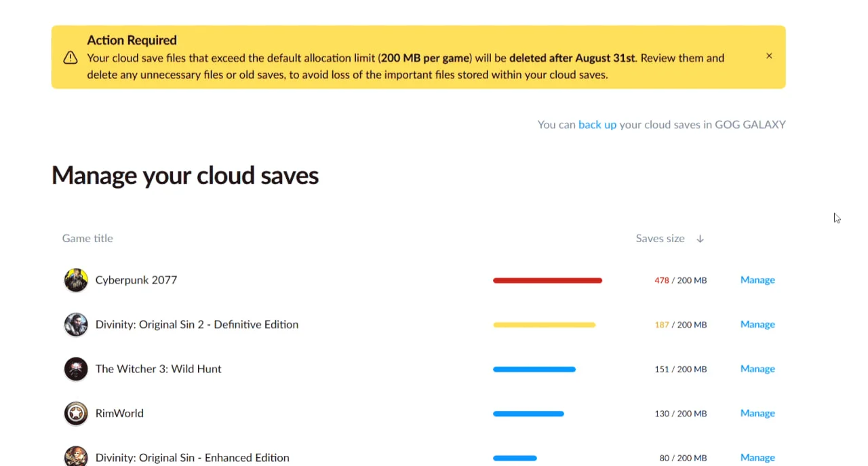
Task: Manage The Witcher 3 cloud saves
Action: point(757,369)
